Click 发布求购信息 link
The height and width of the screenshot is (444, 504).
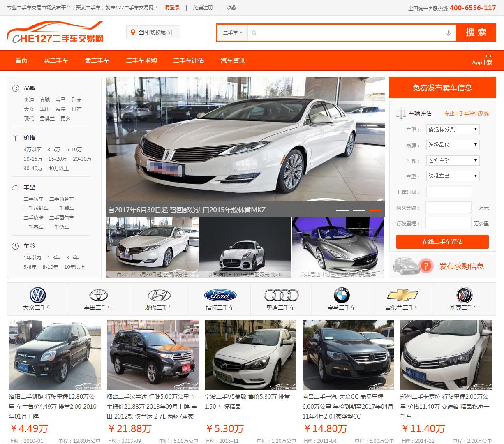(x=461, y=266)
